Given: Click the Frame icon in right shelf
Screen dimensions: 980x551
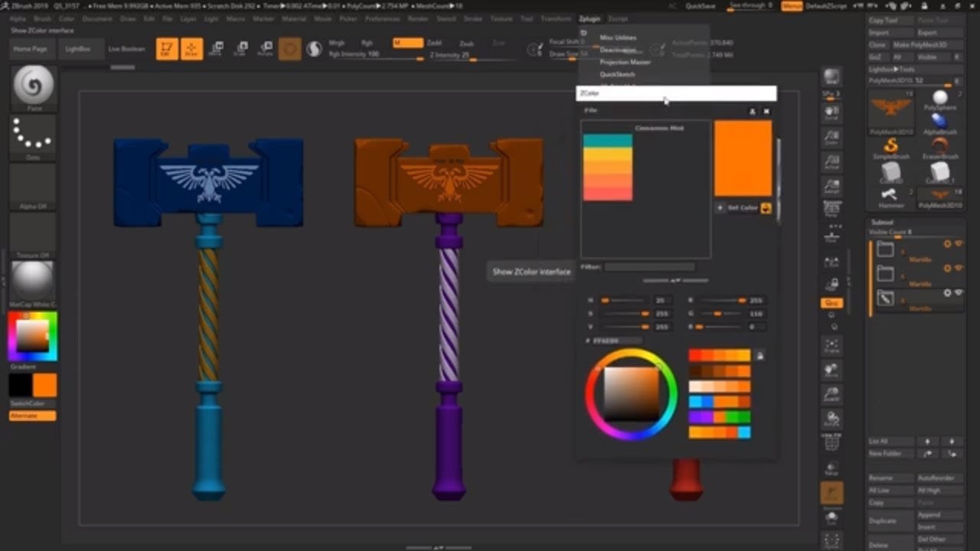Looking at the screenshot, I should tap(831, 346).
